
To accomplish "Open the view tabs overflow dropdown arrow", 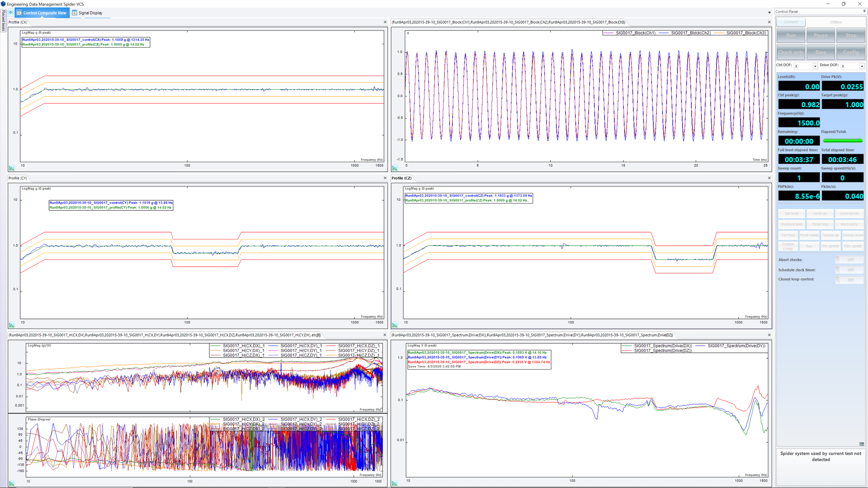I will [x=769, y=12].
